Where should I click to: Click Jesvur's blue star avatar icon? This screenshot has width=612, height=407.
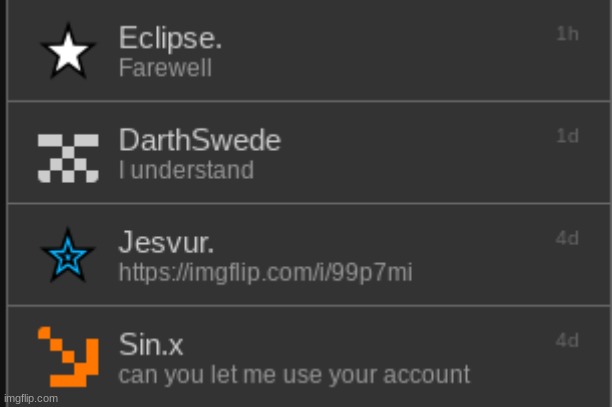coord(68,258)
